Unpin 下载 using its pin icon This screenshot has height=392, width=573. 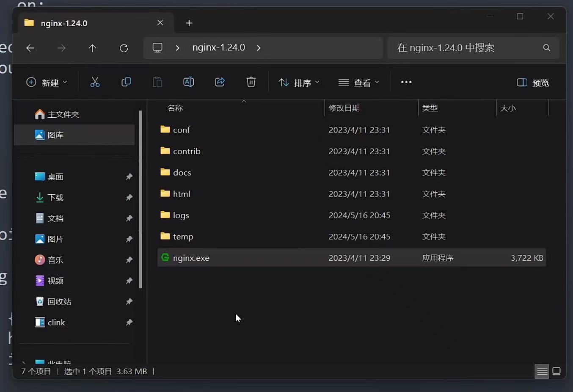click(x=129, y=198)
